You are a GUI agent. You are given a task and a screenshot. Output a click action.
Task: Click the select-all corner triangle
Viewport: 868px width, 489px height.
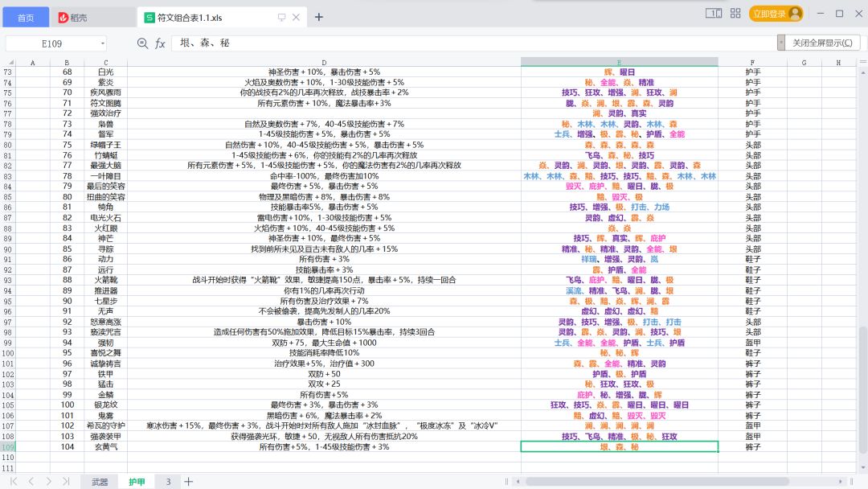coord(11,63)
